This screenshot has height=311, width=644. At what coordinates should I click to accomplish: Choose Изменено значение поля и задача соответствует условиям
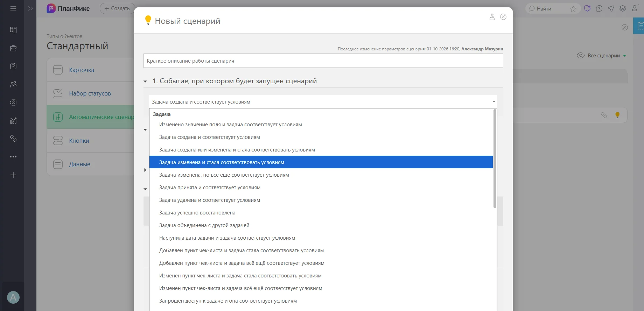click(321, 125)
